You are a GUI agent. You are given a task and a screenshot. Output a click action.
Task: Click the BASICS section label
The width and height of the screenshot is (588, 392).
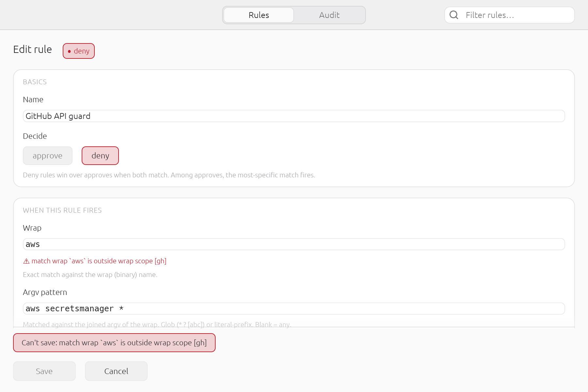pyautogui.click(x=35, y=82)
